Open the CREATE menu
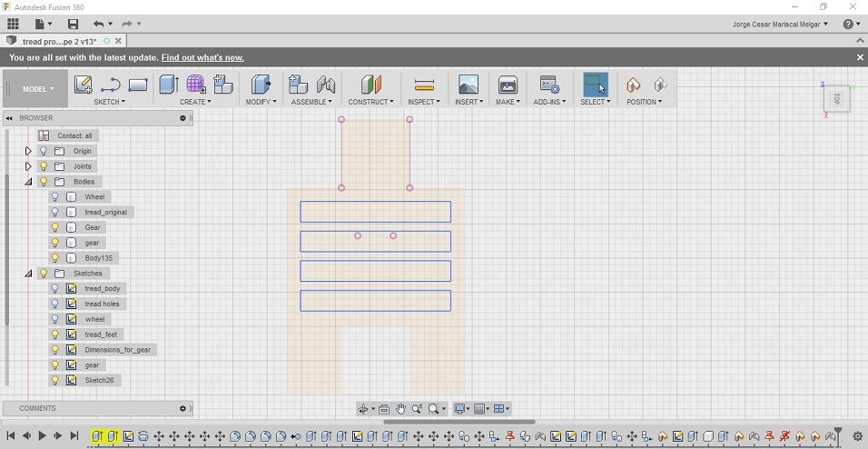This screenshot has width=868, height=449. pos(195,102)
